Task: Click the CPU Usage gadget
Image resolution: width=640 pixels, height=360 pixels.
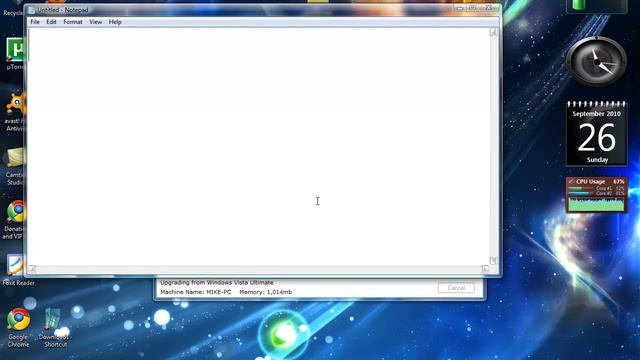Action: point(596,195)
